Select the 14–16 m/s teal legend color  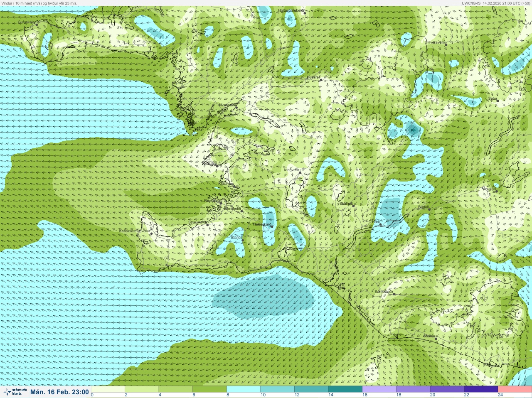click(346, 389)
